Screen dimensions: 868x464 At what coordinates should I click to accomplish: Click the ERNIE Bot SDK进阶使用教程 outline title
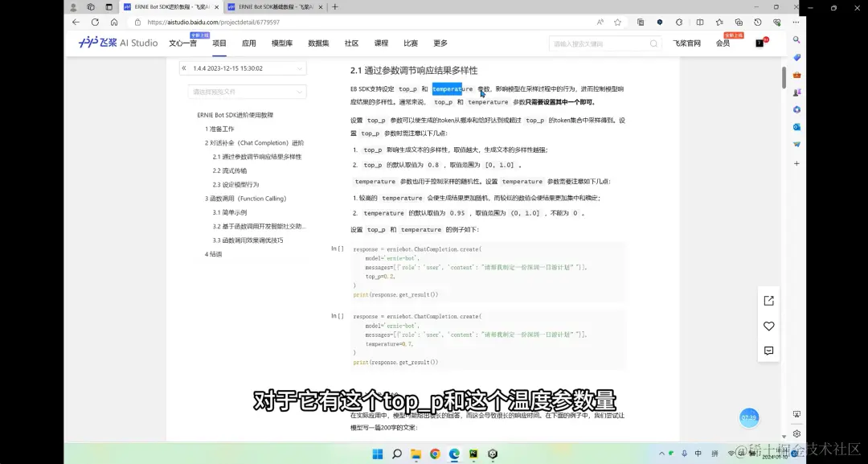coord(235,115)
